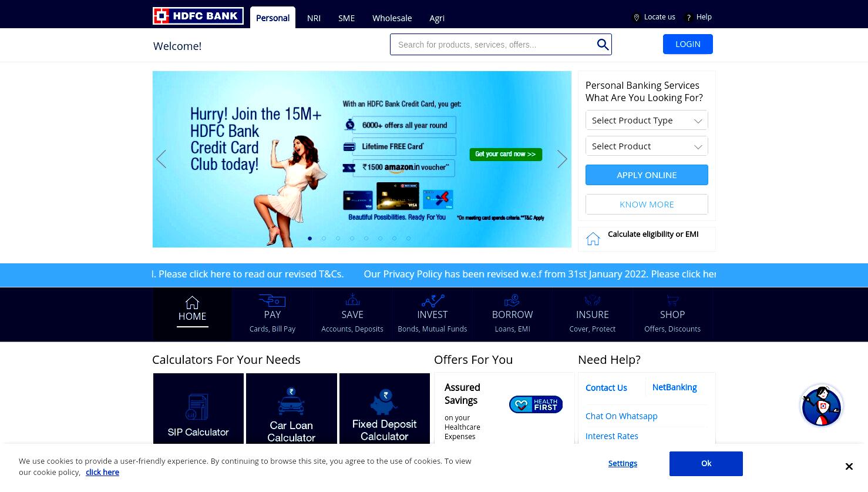The height and width of the screenshot is (492, 868).
Task: Open the Select Product dropdown
Action: pos(647,146)
